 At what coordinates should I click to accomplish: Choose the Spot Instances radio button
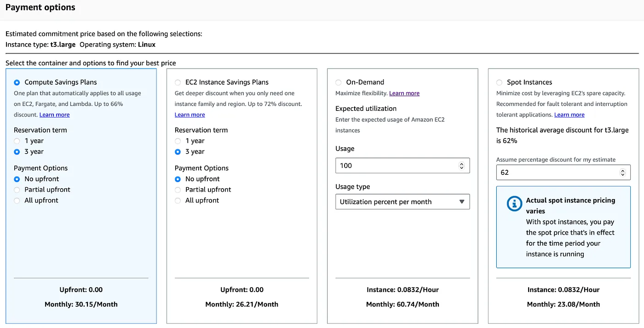499,82
